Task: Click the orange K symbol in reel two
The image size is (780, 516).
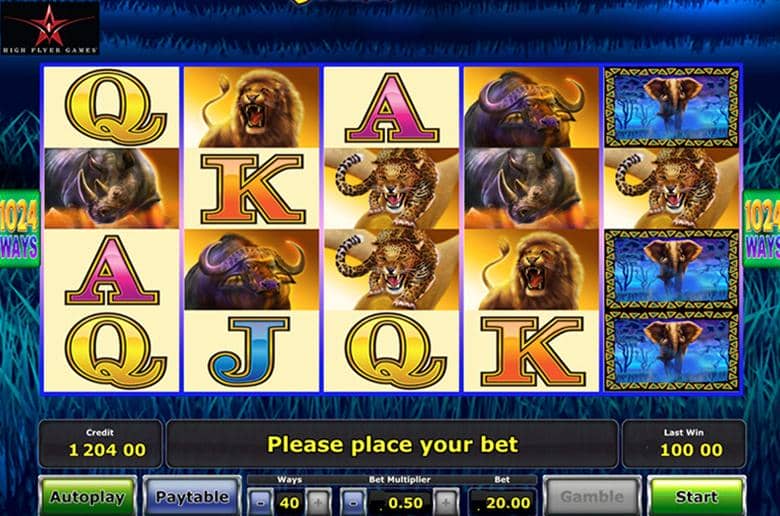Action: coord(252,188)
